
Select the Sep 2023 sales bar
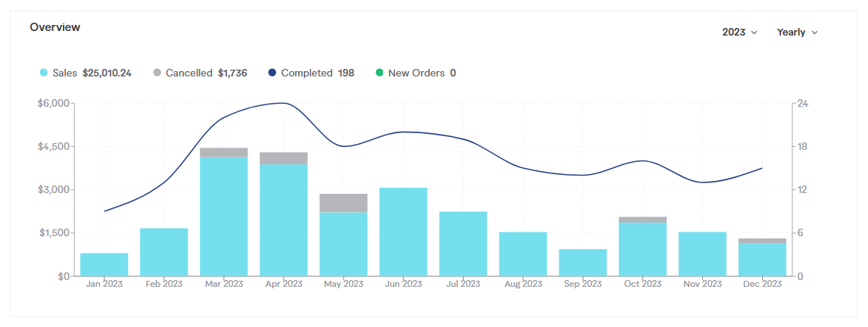(583, 262)
